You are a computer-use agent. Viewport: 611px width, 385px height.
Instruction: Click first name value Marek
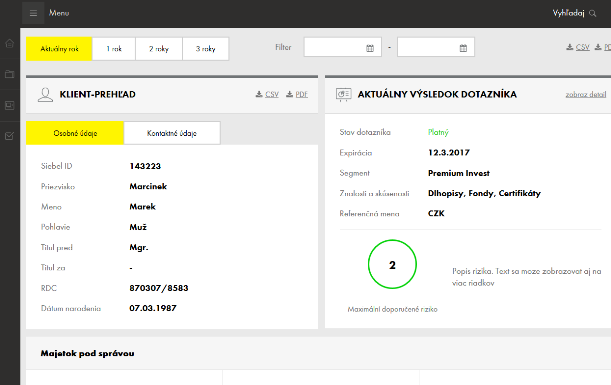[142, 207]
